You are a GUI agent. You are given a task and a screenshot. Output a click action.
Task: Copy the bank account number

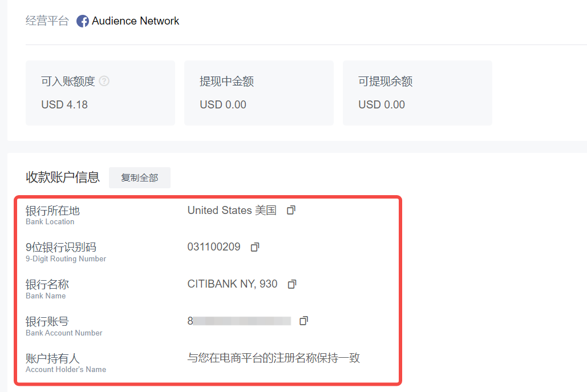[303, 321]
